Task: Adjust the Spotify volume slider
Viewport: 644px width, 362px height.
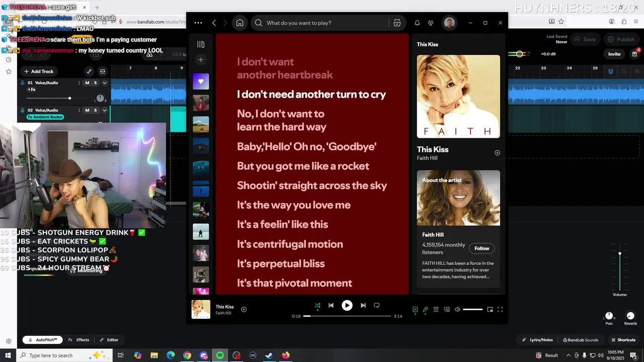Action: click(x=472, y=310)
